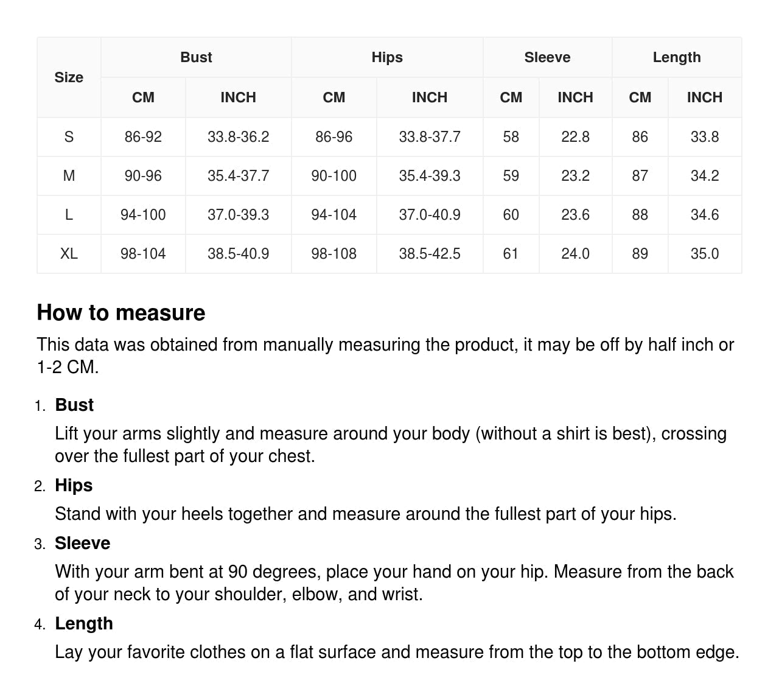Screen dimensions: 779x700
Task: Select the 35.4-39.3 hips inch cell
Action: coord(430,176)
